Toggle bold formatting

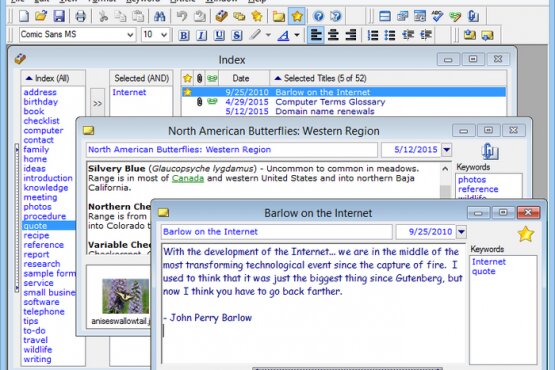click(184, 35)
